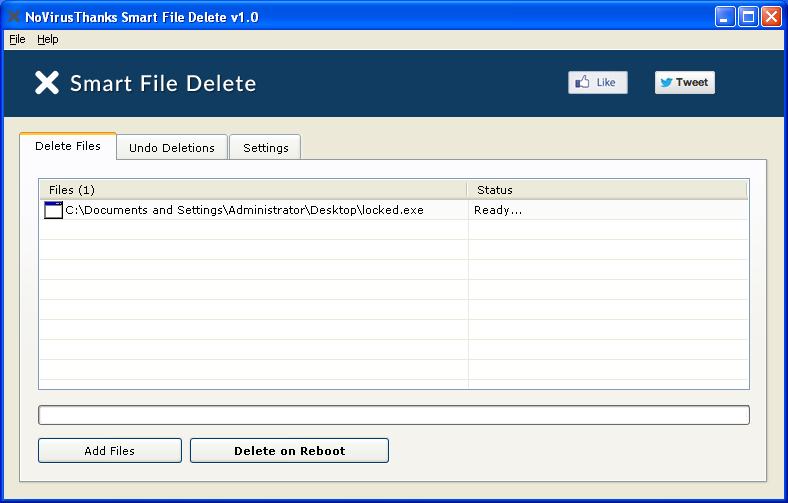Click the Status column header
The image size is (788, 503).
(x=607, y=190)
